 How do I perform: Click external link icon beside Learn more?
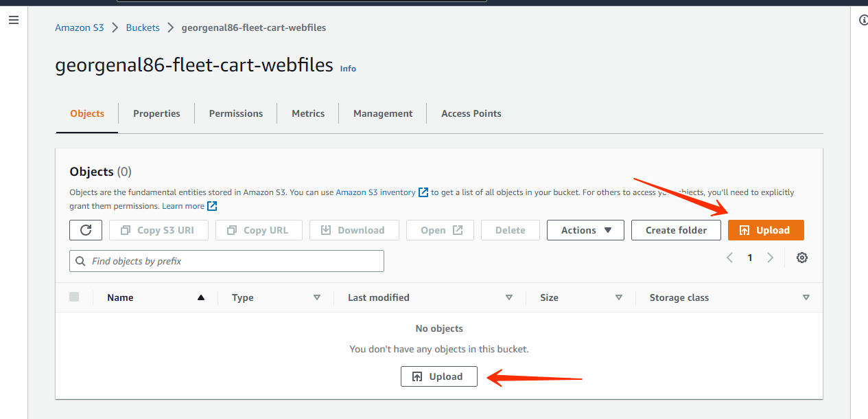point(212,206)
